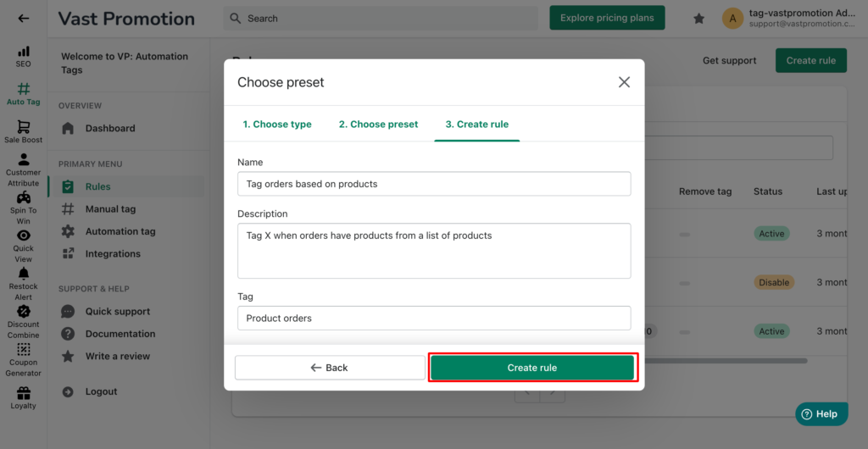This screenshot has width=868, height=449.
Task: Click the star favorites icon in header
Action: coord(699,19)
